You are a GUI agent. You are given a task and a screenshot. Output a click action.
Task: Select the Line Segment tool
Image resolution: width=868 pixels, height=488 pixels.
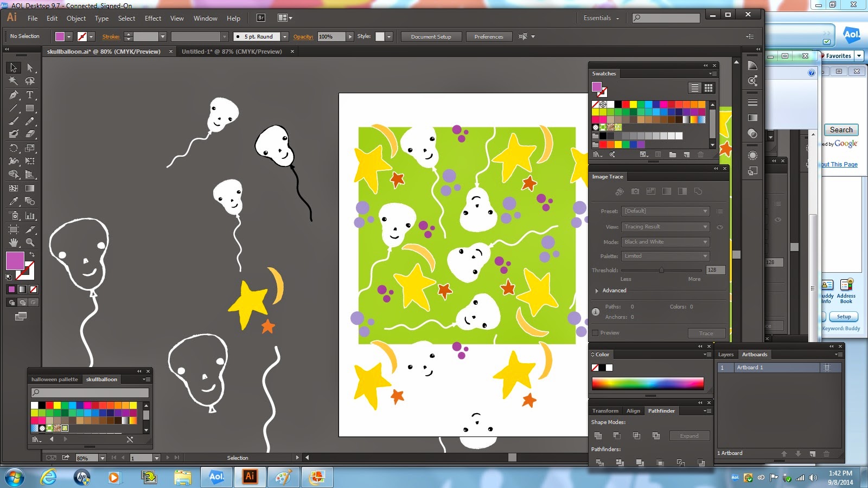pos(14,108)
